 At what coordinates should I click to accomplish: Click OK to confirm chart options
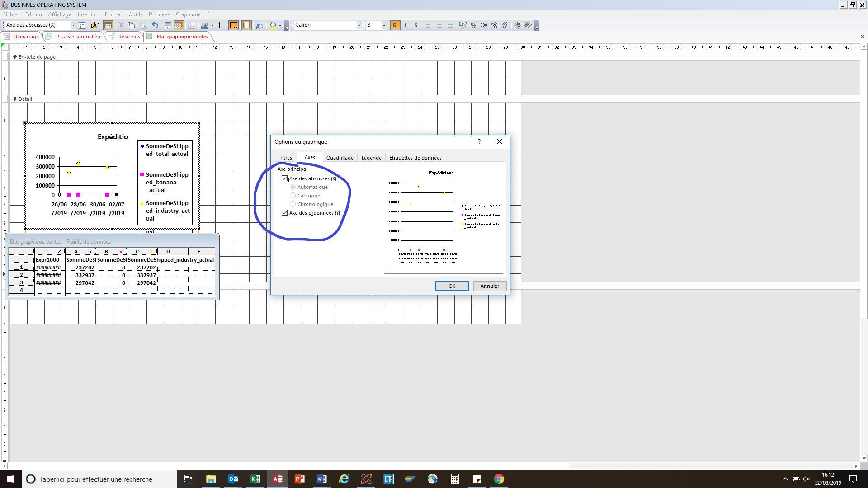coord(452,286)
